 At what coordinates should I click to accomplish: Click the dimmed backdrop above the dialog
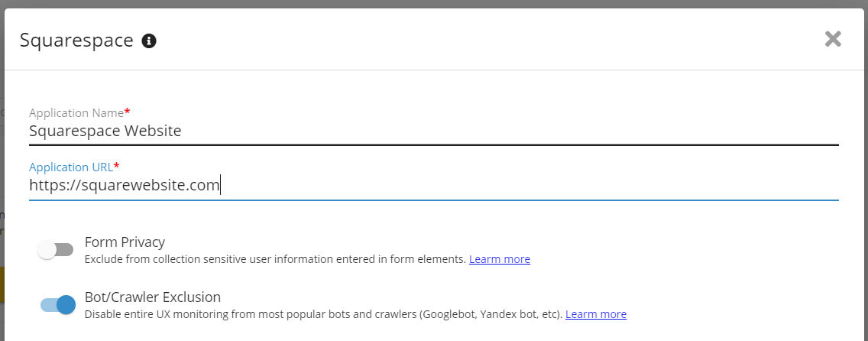pos(434,3)
